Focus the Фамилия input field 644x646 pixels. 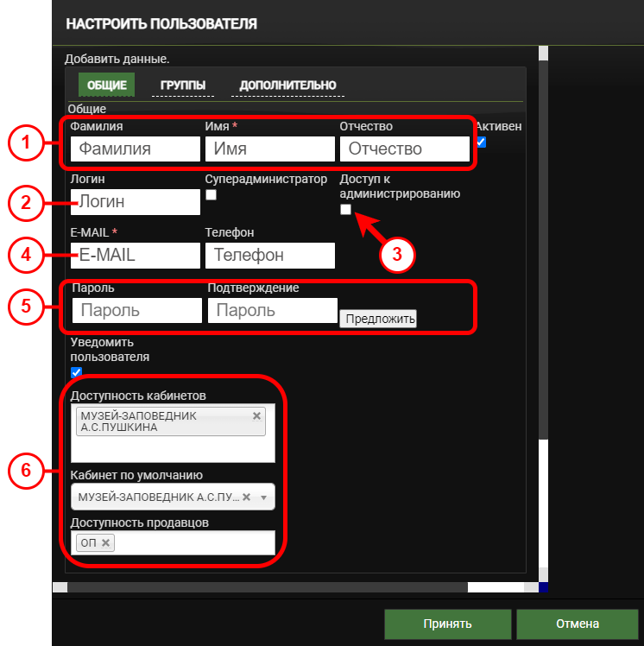point(135,149)
